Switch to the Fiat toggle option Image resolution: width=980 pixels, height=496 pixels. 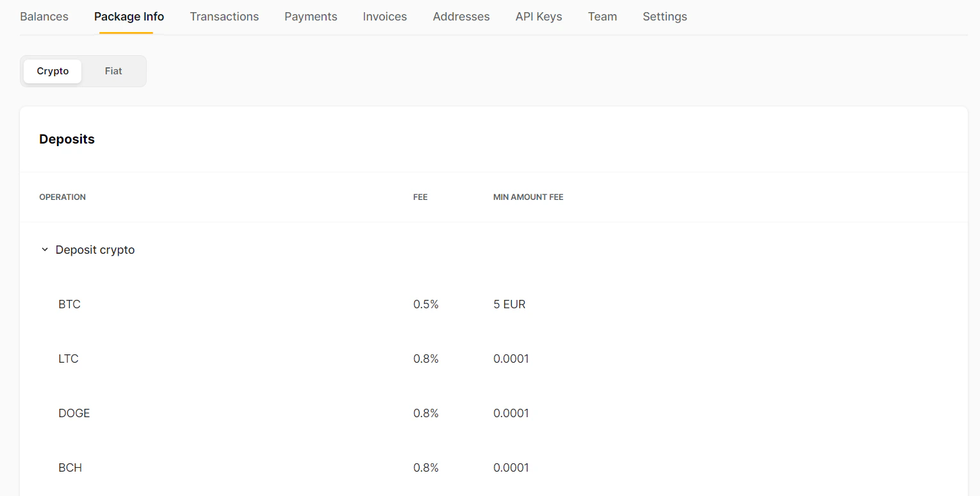[x=113, y=71]
